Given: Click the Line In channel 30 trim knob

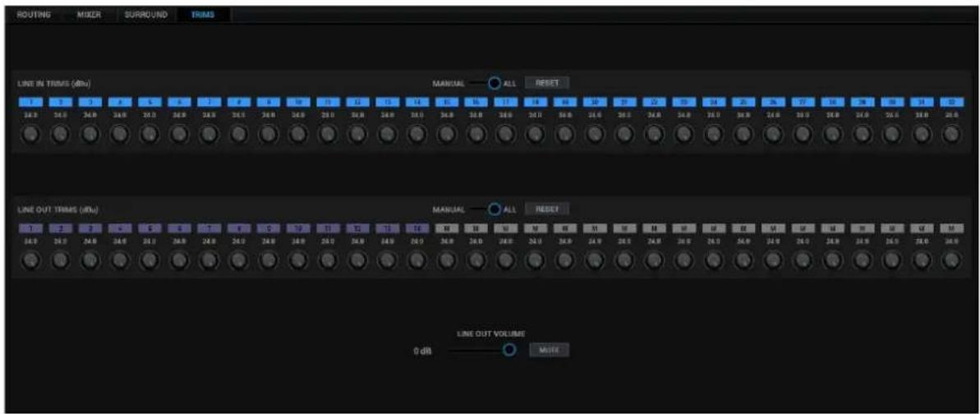Looking at the screenshot, I should [x=892, y=134].
